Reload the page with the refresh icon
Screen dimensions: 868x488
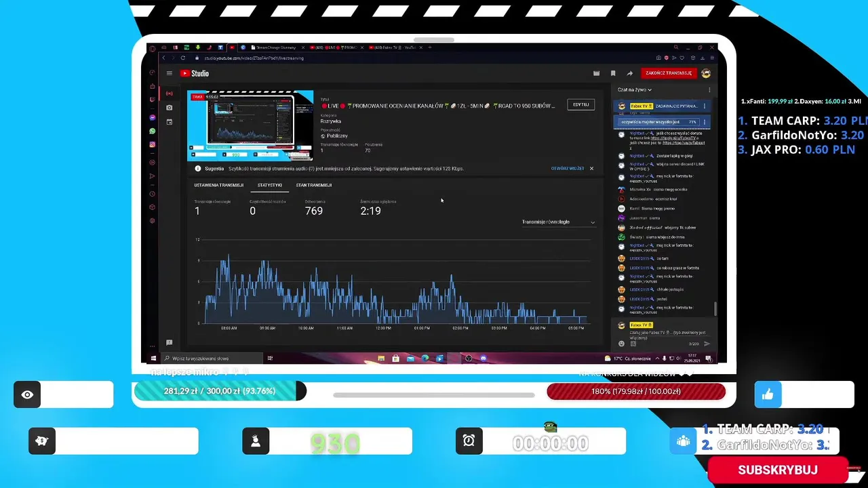pos(182,58)
